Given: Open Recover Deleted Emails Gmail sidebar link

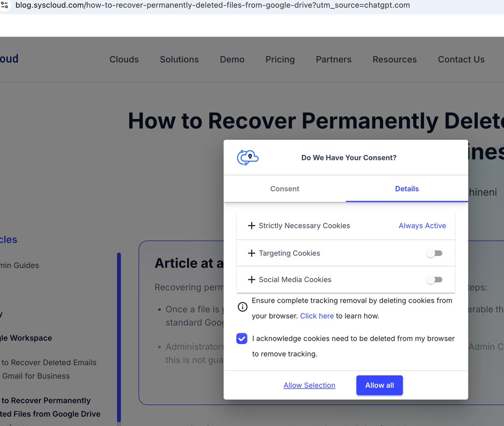Looking at the screenshot, I should (48, 369).
